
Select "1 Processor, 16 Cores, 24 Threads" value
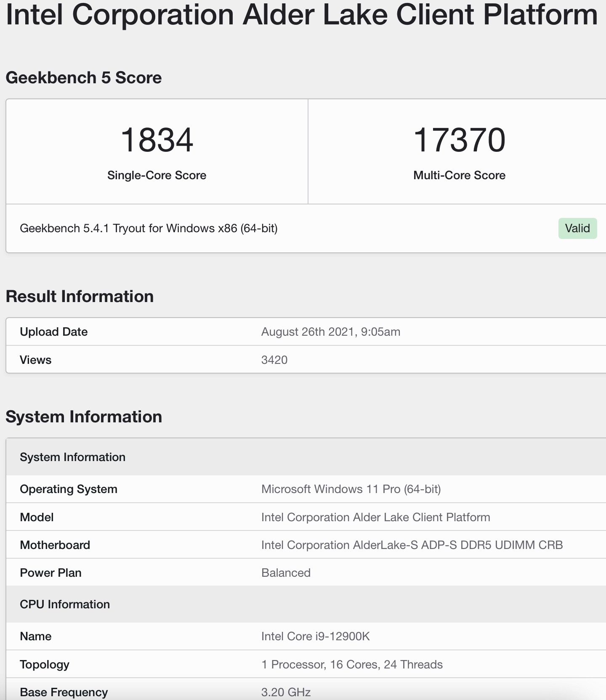click(x=352, y=665)
